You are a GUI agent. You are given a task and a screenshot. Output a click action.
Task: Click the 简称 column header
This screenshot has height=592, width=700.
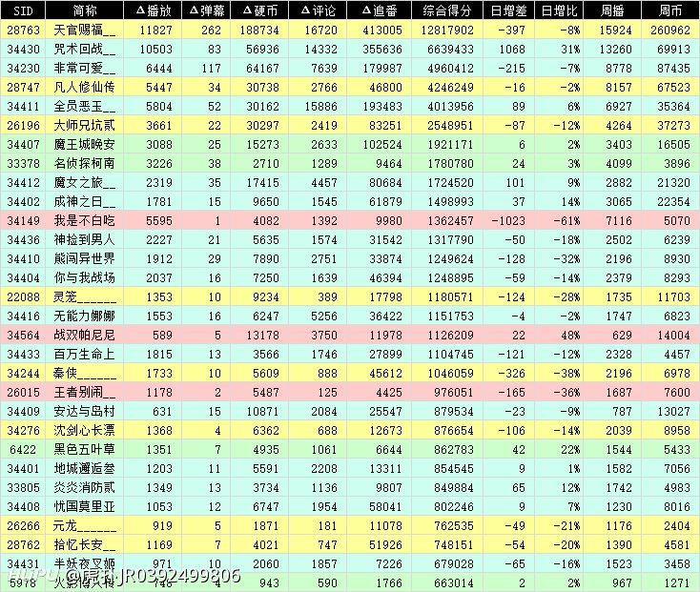84,10
